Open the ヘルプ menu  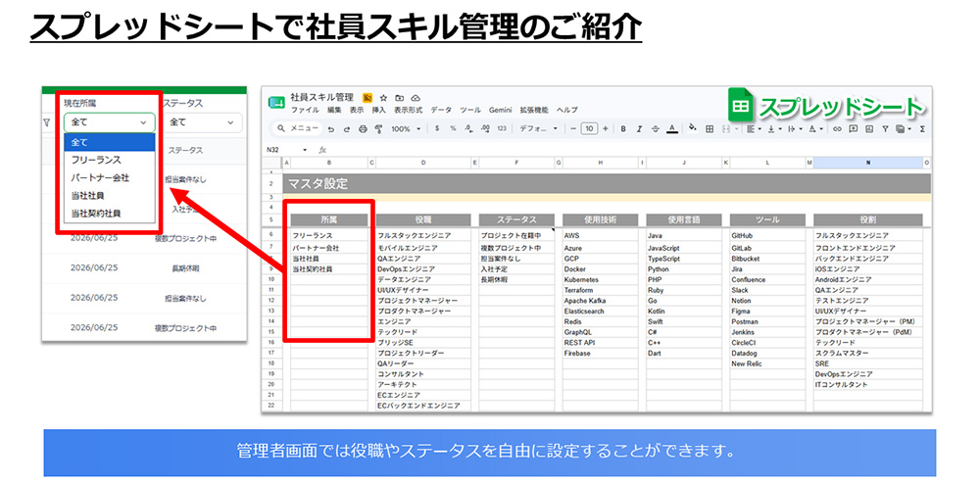tap(567, 110)
